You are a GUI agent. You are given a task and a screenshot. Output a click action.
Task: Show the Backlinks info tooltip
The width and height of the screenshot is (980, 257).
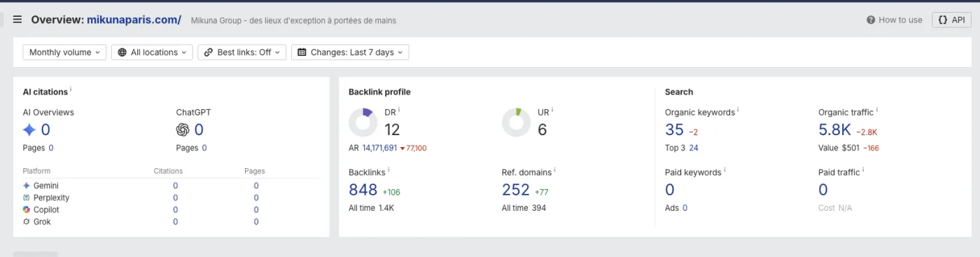(x=388, y=170)
